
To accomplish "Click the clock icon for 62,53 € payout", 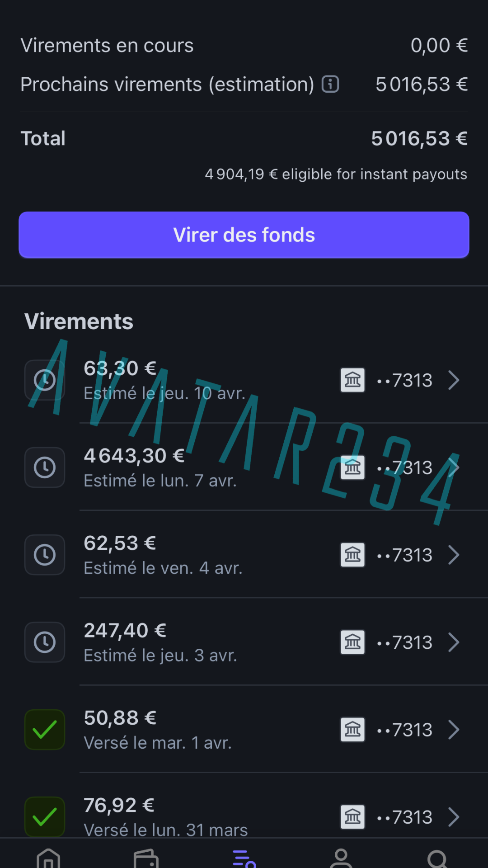I will (45, 555).
